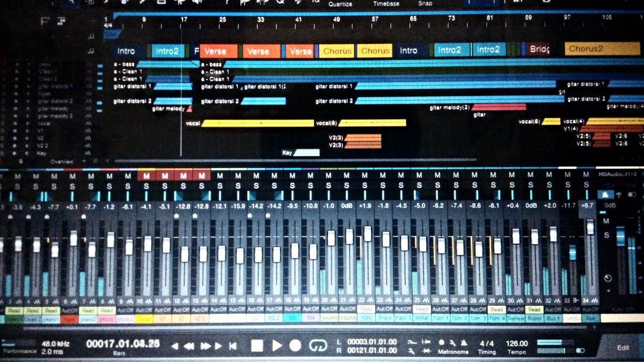Click the Tempo value showing 126.00
The image size is (644, 362).
pyautogui.click(x=519, y=343)
